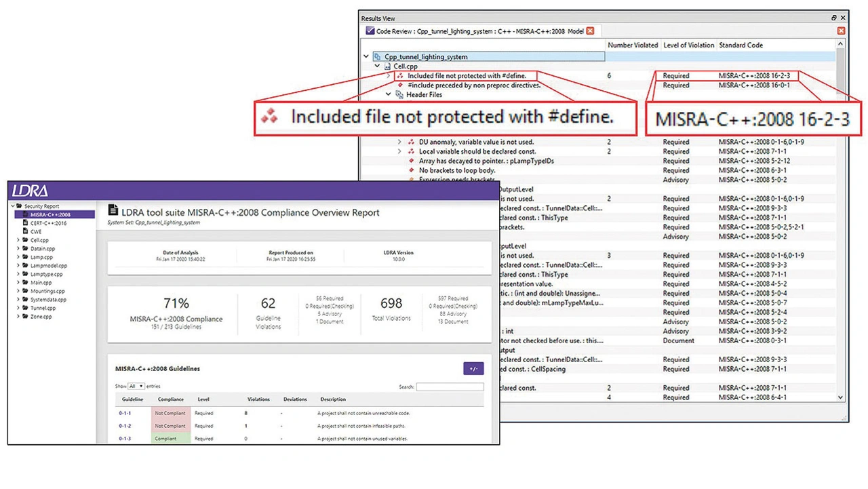Viewport: 868px width, 489px height.
Task: Click the red violation icon beside 'DU anomaly'
Action: [x=411, y=142]
